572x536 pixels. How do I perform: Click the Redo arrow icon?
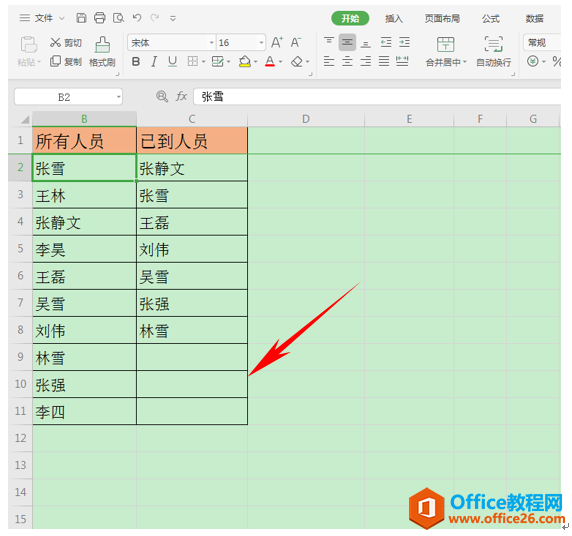pos(155,18)
